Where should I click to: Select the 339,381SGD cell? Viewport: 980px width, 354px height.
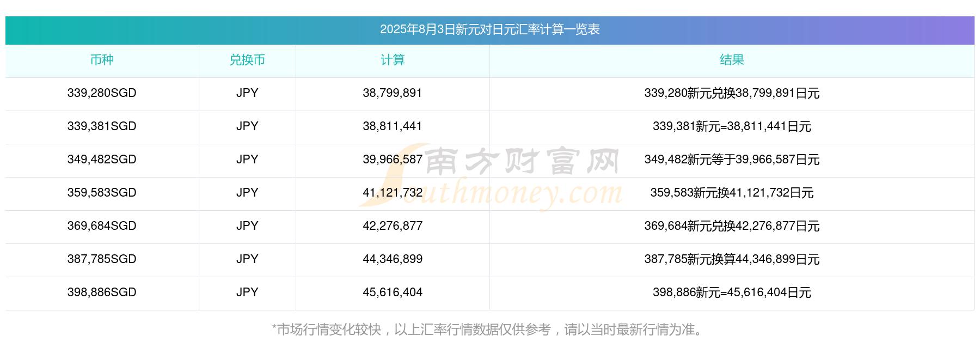coord(102,126)
